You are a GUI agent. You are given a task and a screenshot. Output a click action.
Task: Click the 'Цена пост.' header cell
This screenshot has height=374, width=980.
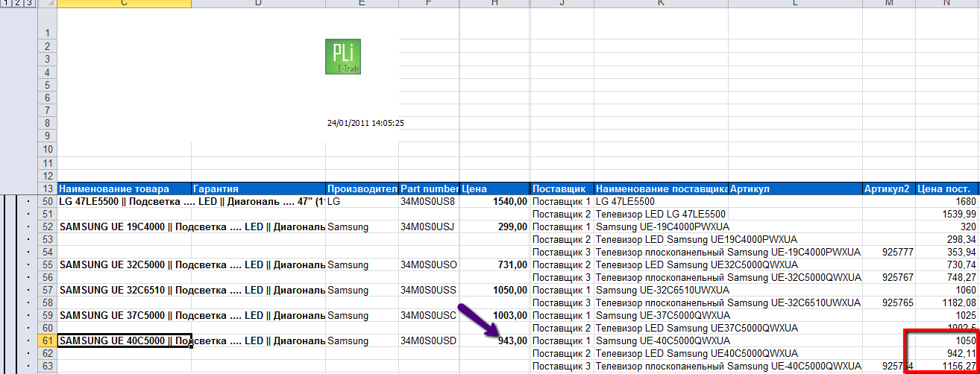[947, 188]
